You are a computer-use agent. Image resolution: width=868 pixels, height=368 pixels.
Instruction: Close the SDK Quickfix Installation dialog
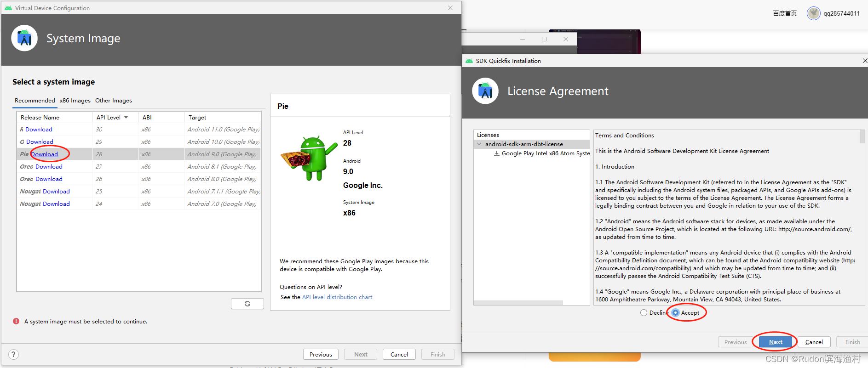click(865, 61)
